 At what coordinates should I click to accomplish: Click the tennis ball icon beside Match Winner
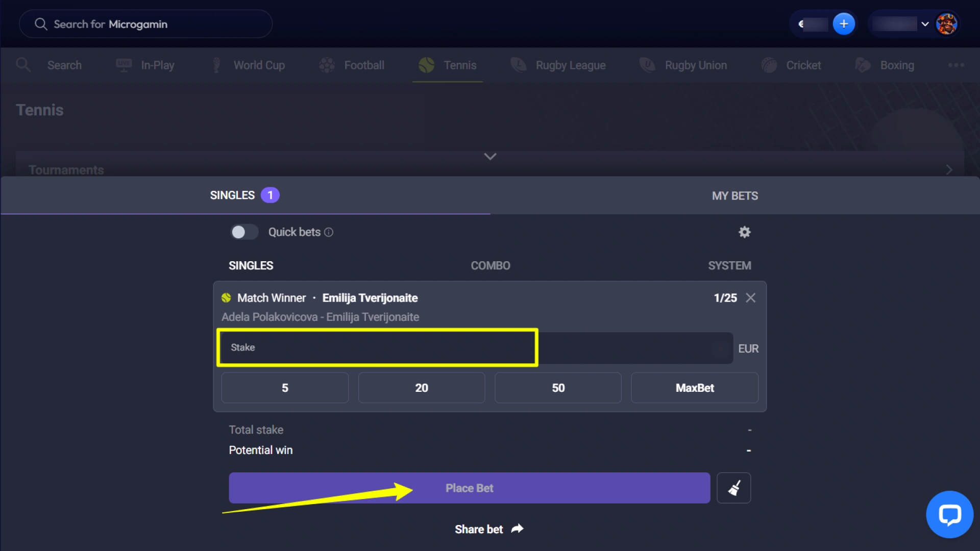pyautogui.click(x=226, y=298)
